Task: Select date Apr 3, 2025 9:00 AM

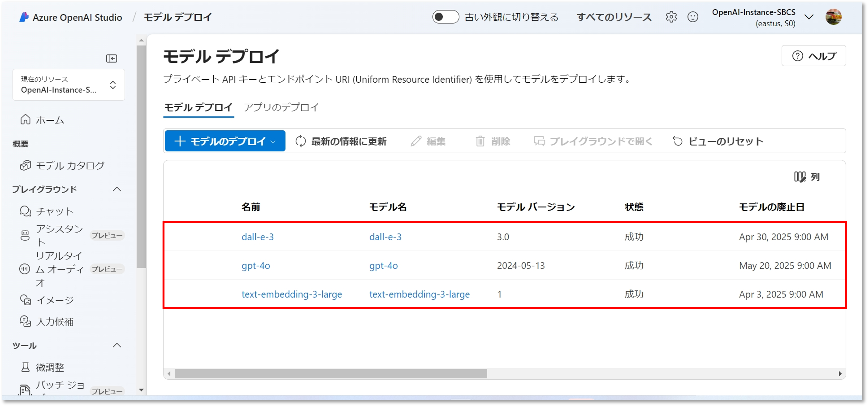Action: [x=781, y=294]
